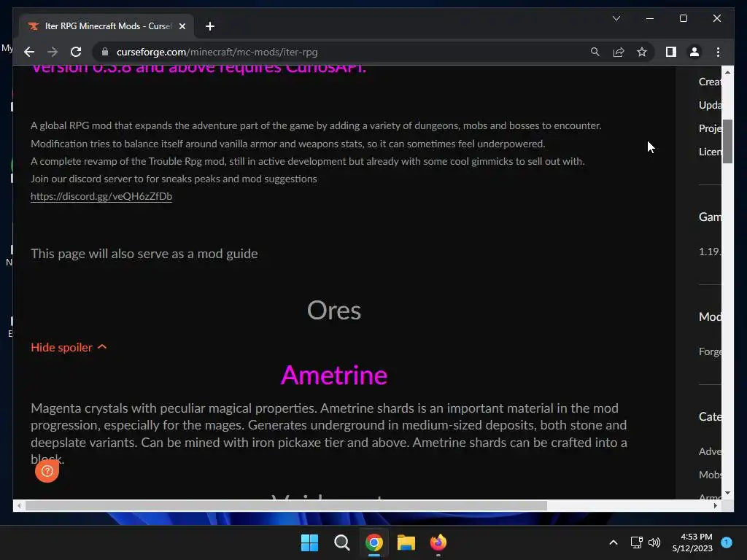Bookmark this page with the star
747x560 pixels.
(x=642, y=52)
